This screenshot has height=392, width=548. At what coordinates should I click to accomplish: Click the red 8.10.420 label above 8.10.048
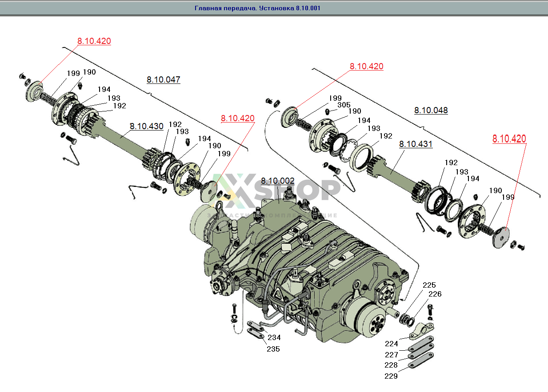pos(366,67)
